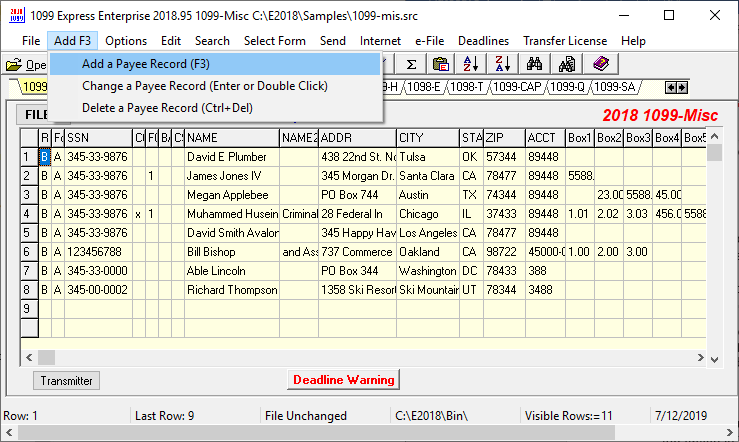
Task: Open the File menu
Action: pos(31,41)
